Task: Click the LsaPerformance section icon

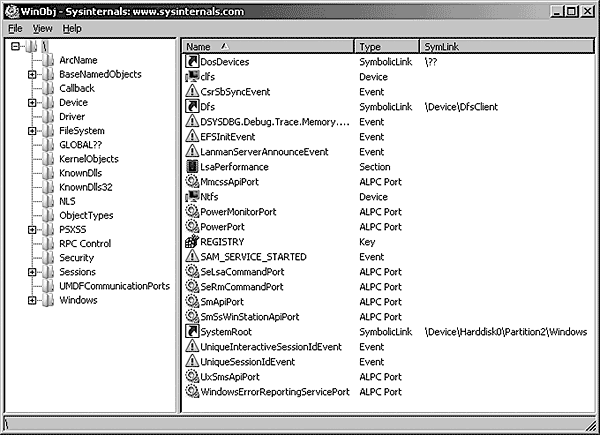Action: click(193, 166)
